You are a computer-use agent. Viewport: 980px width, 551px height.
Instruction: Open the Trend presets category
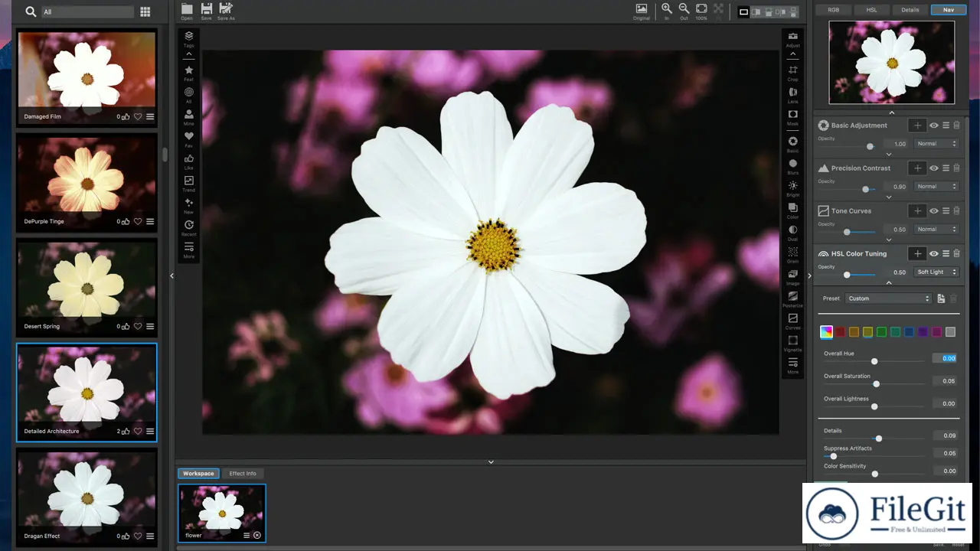[x=188, y=184]
